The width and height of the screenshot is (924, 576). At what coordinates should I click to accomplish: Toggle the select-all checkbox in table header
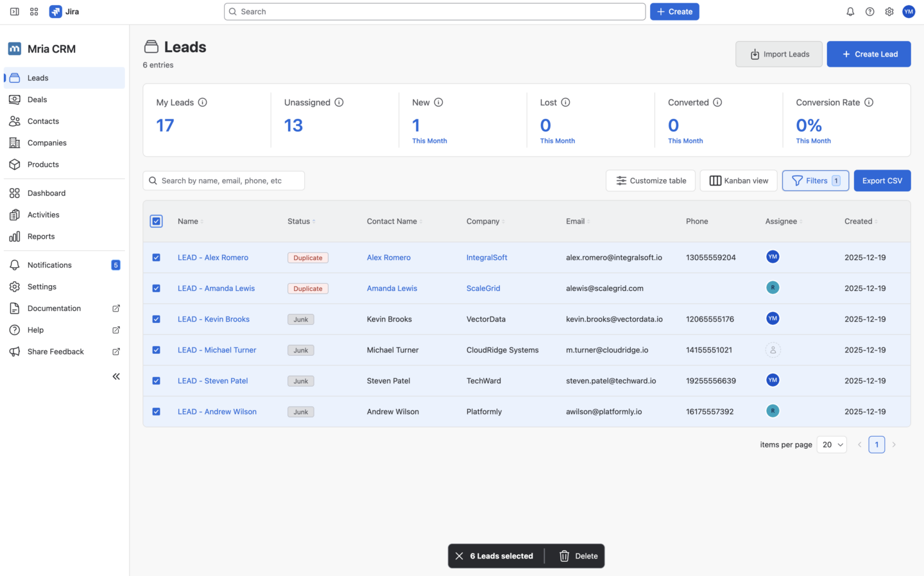(x=156, y=221)
